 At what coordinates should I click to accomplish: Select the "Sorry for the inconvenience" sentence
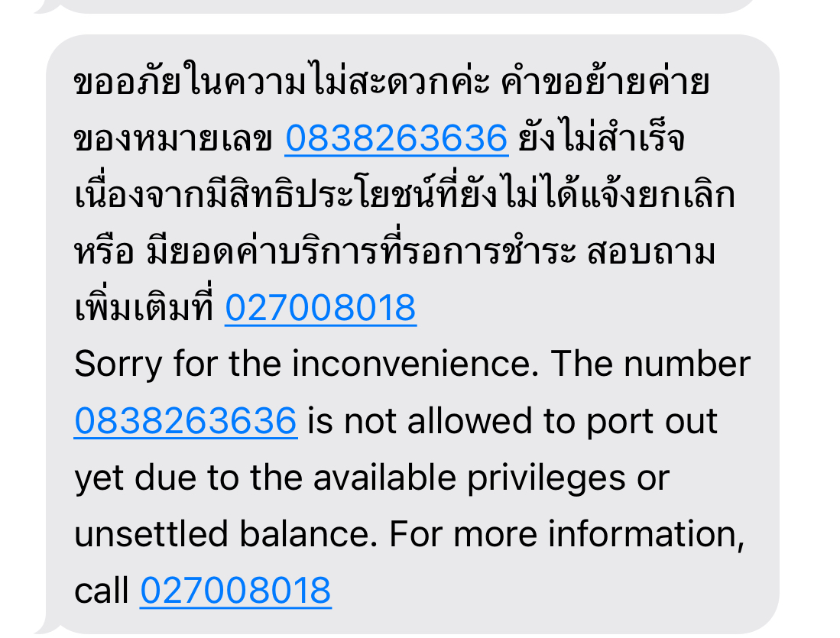(306, 364)
